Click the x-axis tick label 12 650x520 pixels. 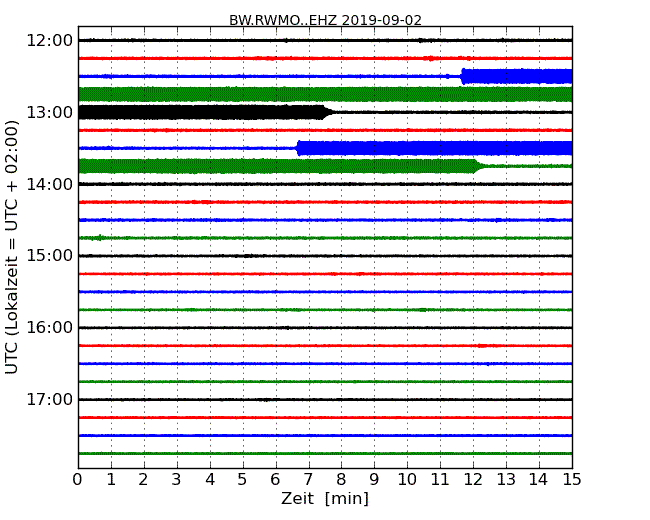[x=473, y=480]
